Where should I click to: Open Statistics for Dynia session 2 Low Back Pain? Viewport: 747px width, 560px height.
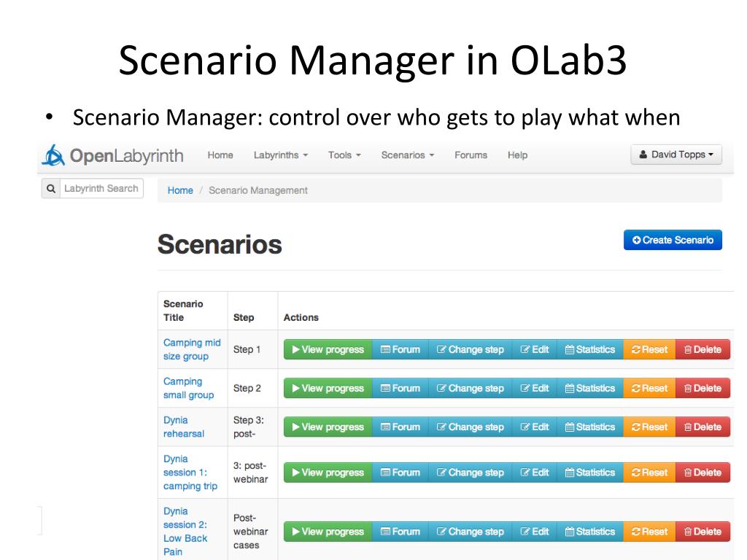[589, 532]
